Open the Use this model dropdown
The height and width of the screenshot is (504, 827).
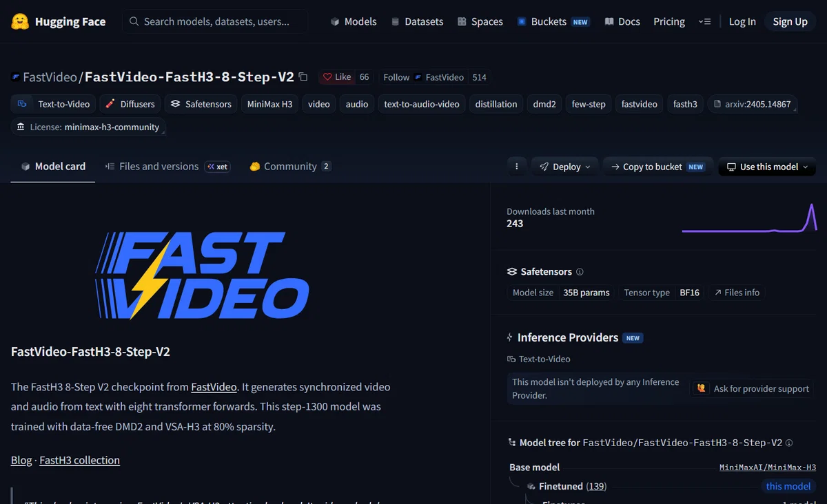767,167
